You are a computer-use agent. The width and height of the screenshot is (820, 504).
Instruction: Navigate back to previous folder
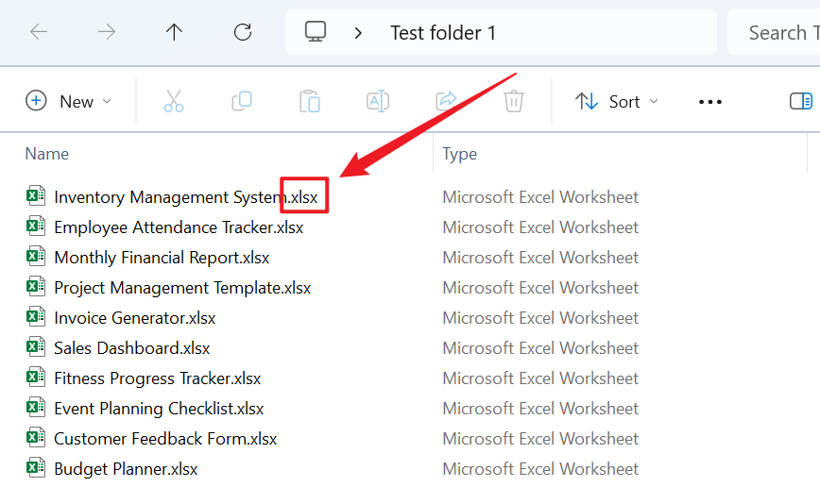coord(39,32)
